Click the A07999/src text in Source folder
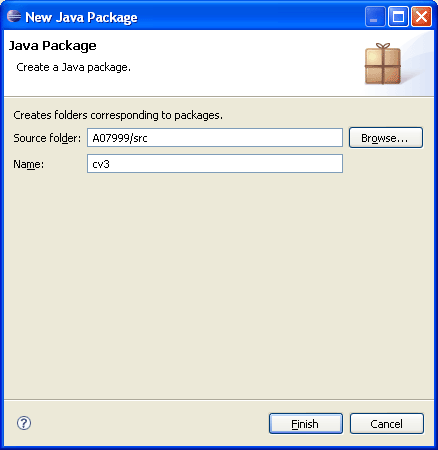This screenshot has height=450, width=438. click(x=120, y=138)
